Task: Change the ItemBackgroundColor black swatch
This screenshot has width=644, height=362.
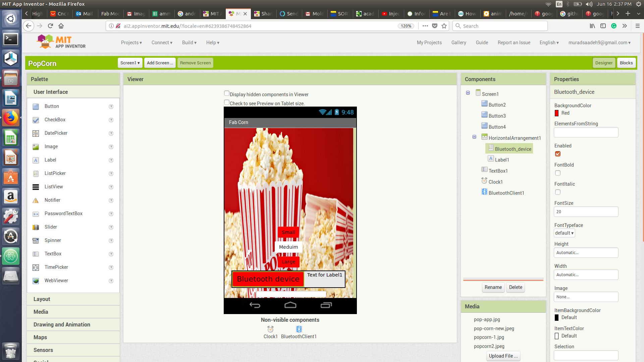Action: click(x=557, y=318)
